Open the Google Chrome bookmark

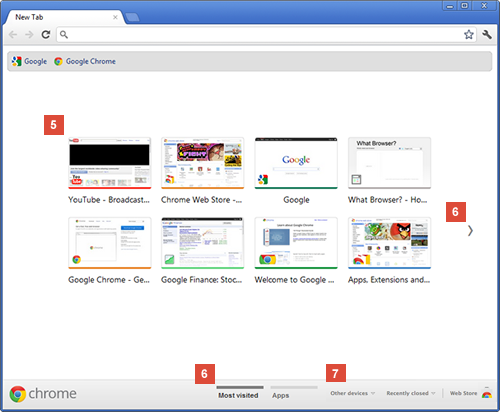(85, 61)
